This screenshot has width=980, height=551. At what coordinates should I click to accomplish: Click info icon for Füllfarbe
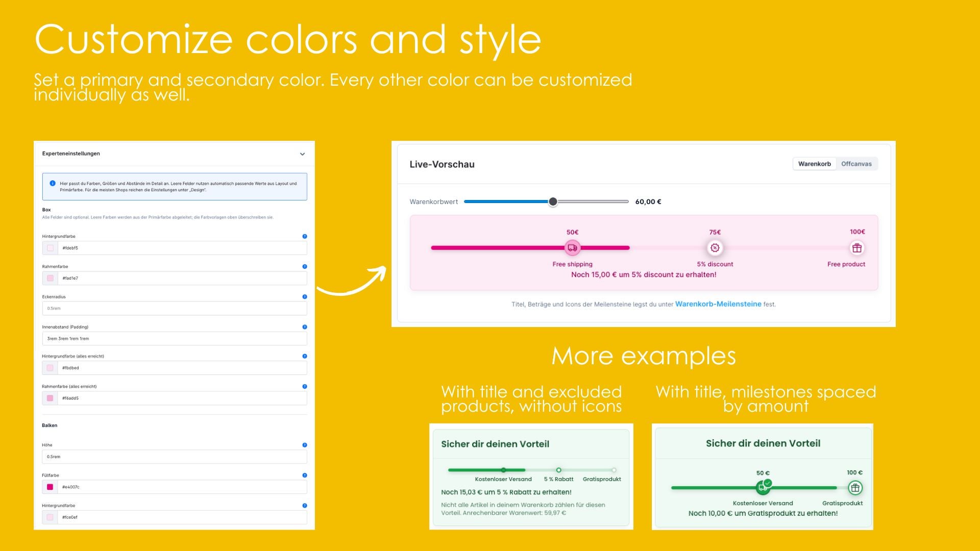coord(305,475)
